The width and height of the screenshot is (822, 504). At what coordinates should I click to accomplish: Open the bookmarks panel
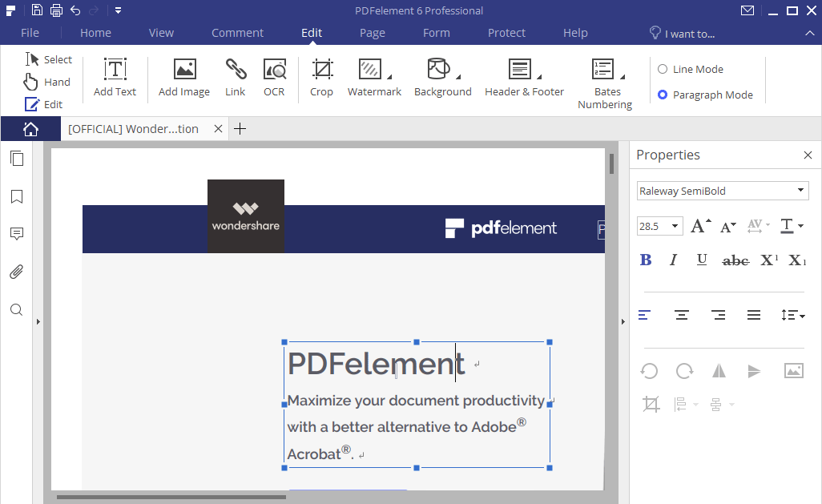click(17, 196)
